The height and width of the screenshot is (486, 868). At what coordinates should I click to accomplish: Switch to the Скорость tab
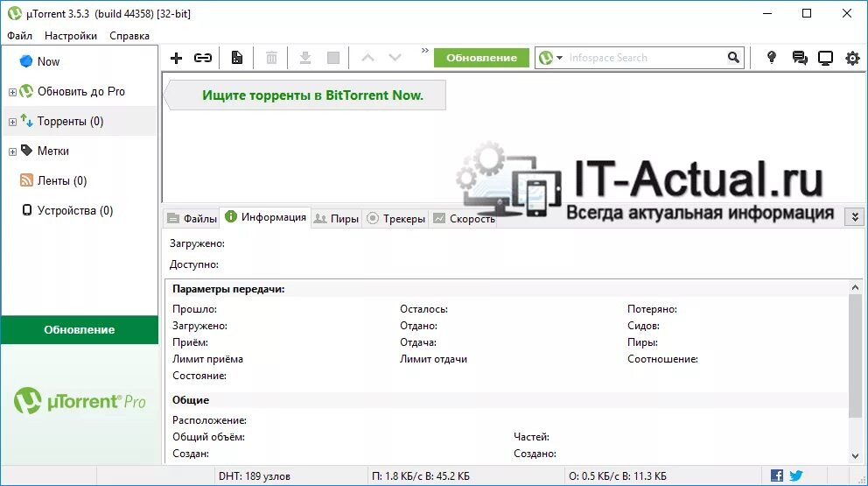click(x=464, y=218)
